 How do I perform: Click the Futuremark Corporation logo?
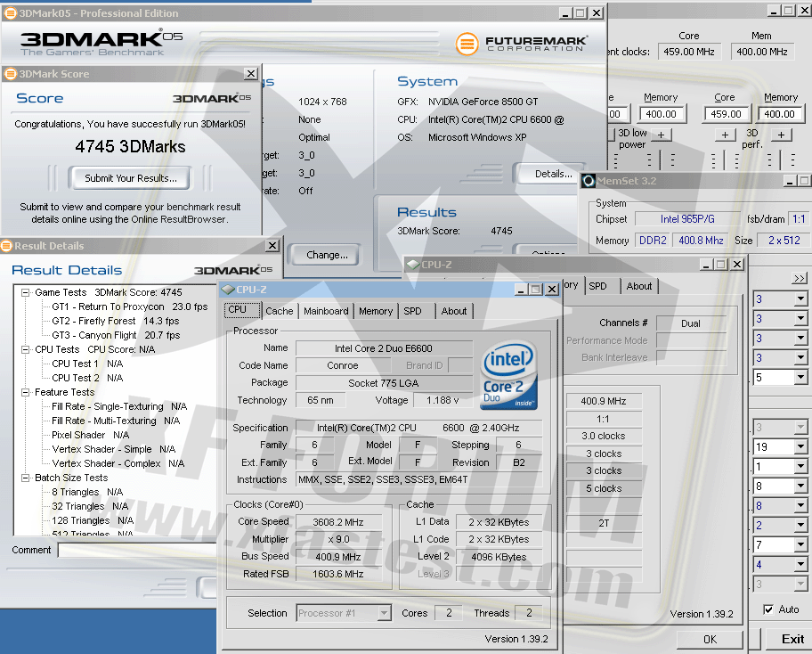pyautogui.click(x=520, y=44)
